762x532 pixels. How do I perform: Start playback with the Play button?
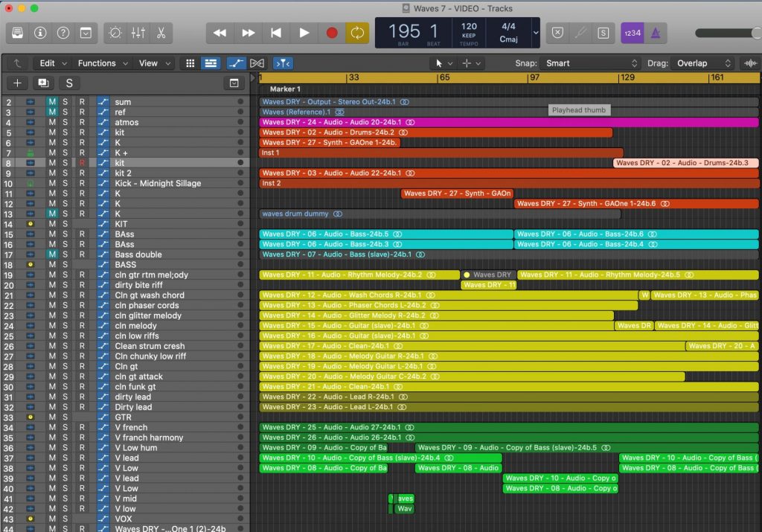click(x=304, y=33)
